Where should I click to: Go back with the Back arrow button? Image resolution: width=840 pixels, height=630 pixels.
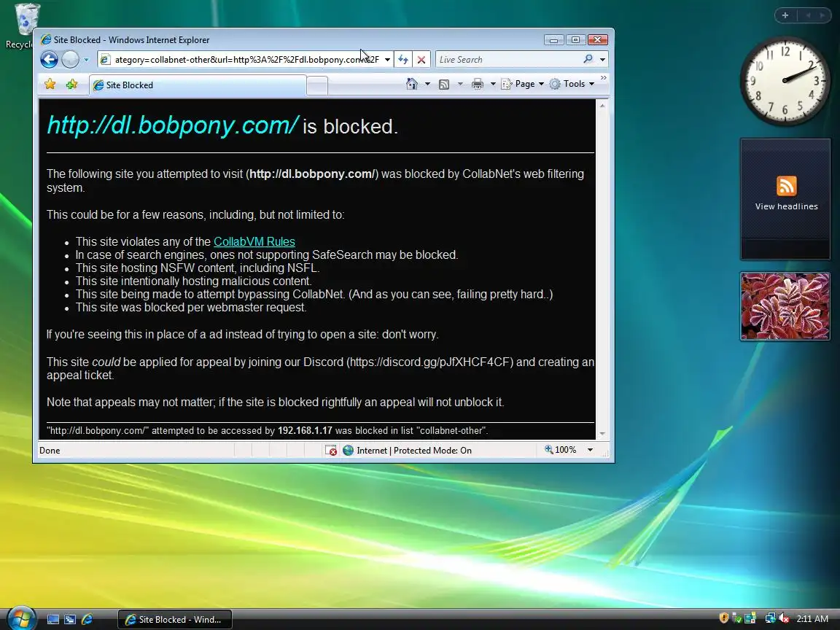(50, 60)
